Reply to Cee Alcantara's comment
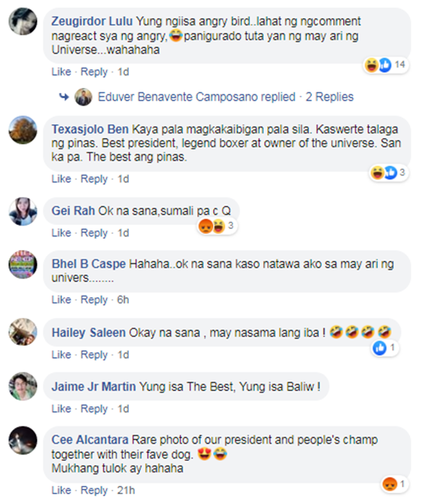 pyautogui.click(x=94, y=490)
